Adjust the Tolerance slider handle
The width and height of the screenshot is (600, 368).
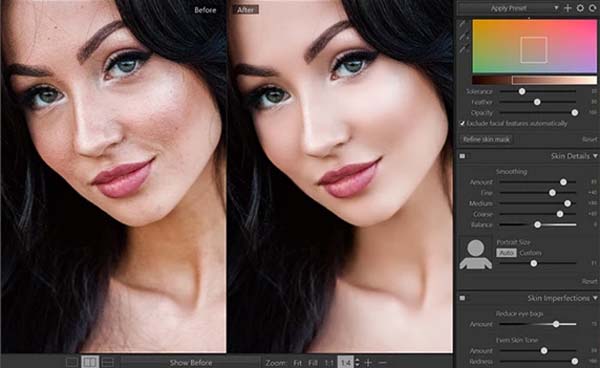[522, 91]
